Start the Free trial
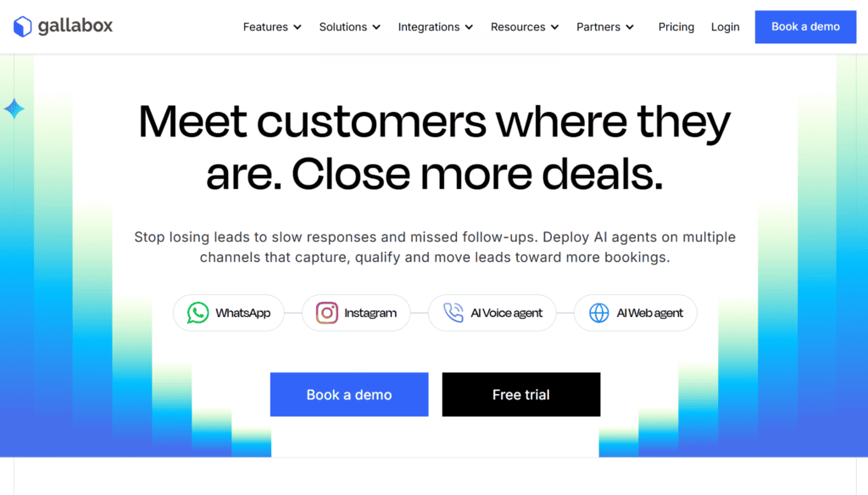 tap(521, 394)
